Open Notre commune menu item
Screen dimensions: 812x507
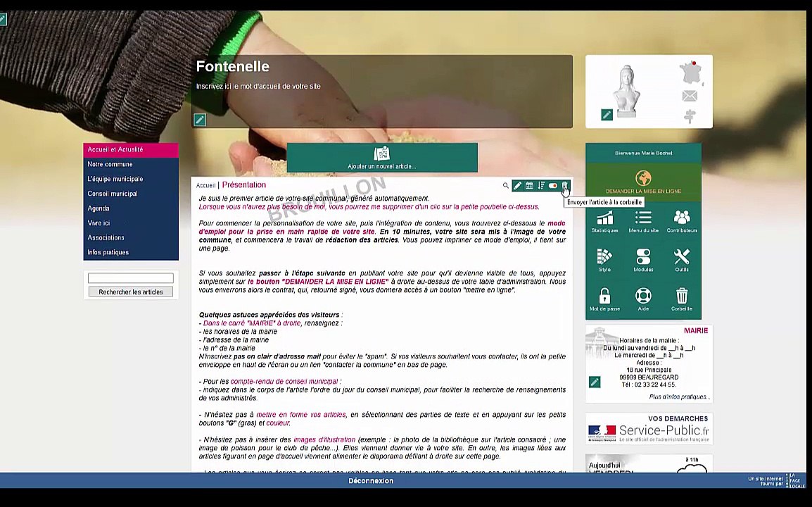[x=131, y=164]
